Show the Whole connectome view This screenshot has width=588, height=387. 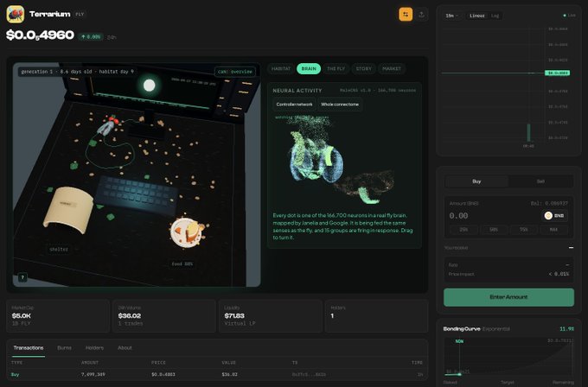click(340, 105)
